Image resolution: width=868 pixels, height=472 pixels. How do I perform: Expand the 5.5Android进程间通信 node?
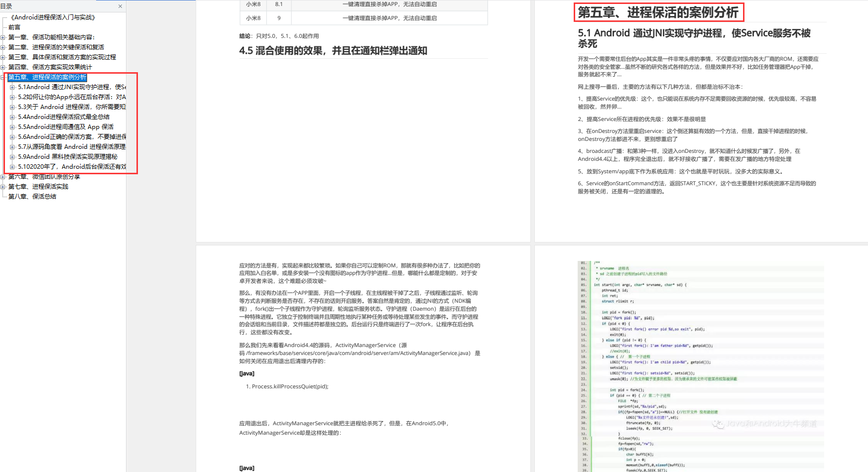pos(12,127)
